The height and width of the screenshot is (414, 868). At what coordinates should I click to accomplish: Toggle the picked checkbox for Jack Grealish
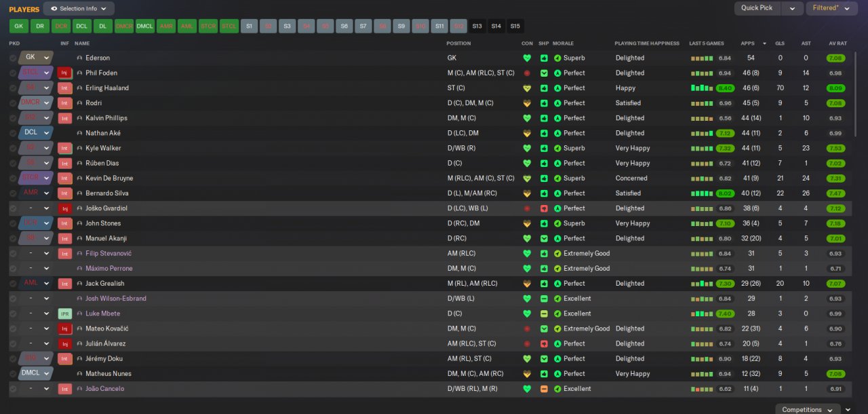(13, 284)
